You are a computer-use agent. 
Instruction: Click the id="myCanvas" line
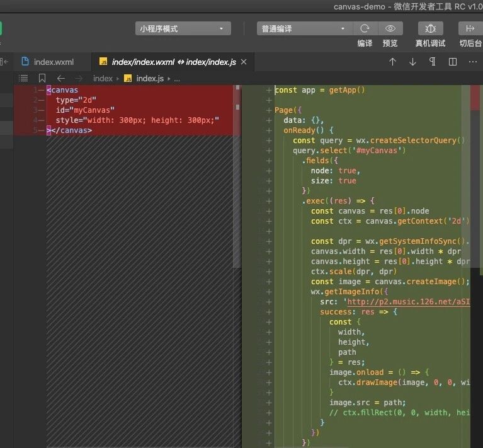[85, 110]
